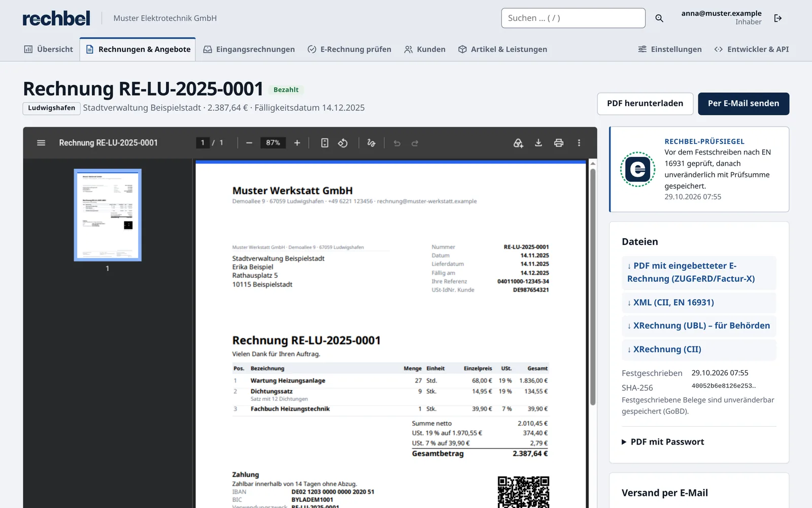Click invoice number RE-LU-2025-0001 in PDF details
812x508 pixels.
526,247
